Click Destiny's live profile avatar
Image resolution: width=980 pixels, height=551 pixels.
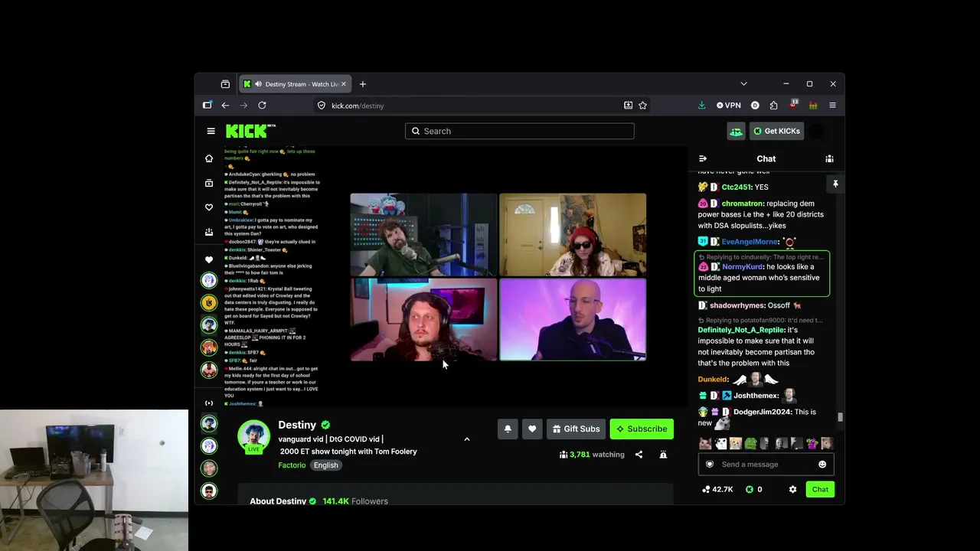coord(253,436)
